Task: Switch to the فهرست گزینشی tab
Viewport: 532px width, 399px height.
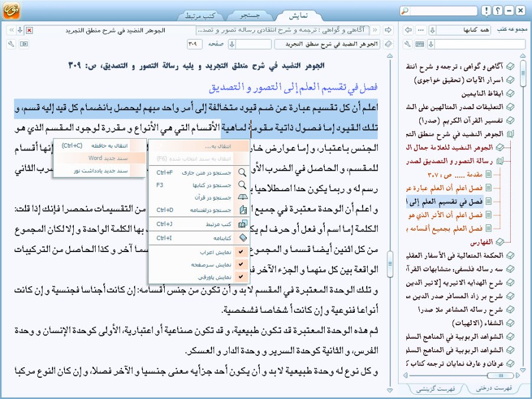Action: pos(436,389)
